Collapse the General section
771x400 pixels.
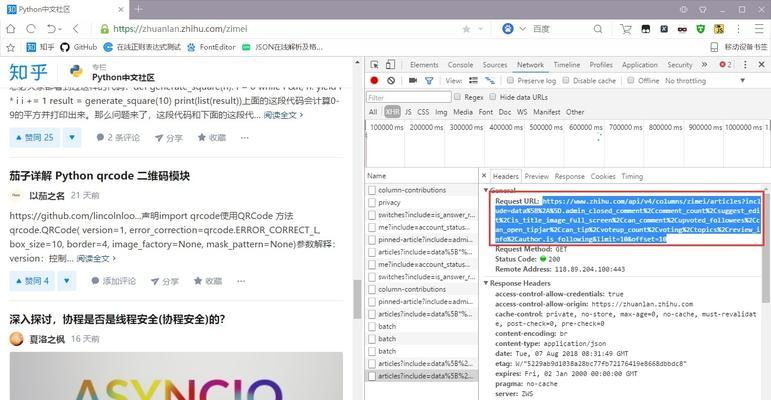click(x=486, y=190)
